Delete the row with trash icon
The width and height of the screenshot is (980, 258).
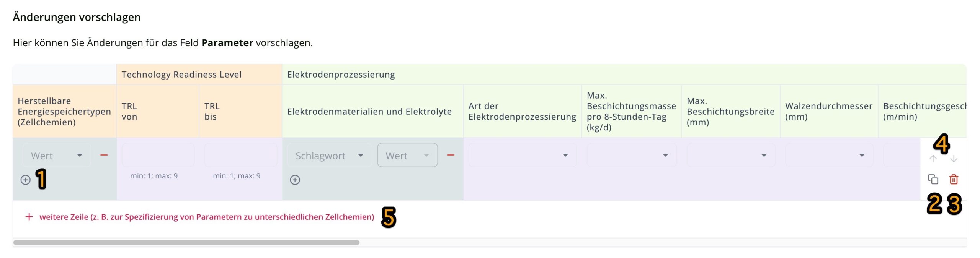[x=954, y=179]
